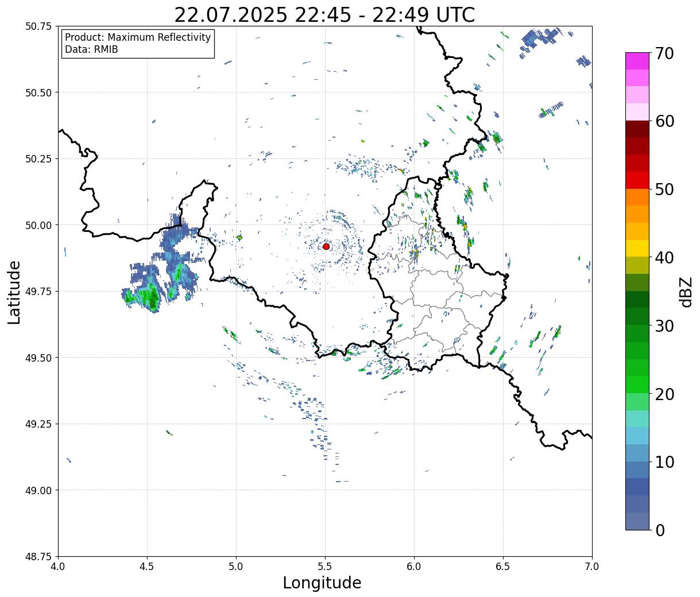Click the 60 tick label on colorbar
Viewport: 700px width, 597px height.
click(664, 121)
